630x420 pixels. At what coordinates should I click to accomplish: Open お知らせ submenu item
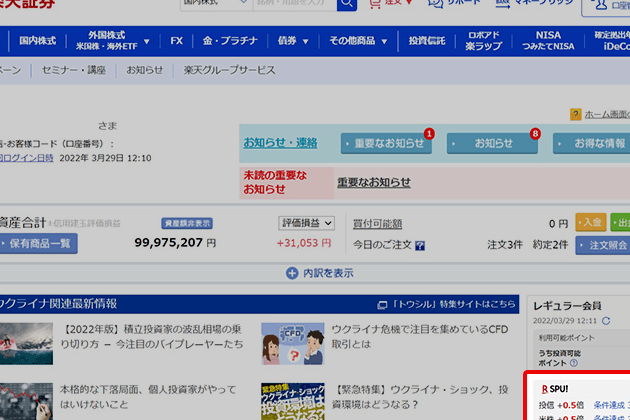[145, 70]
